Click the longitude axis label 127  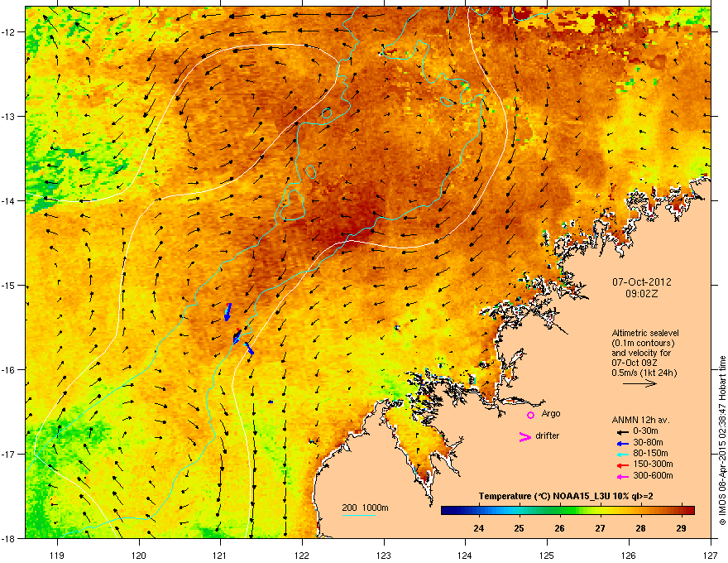(x=711, y=555)
